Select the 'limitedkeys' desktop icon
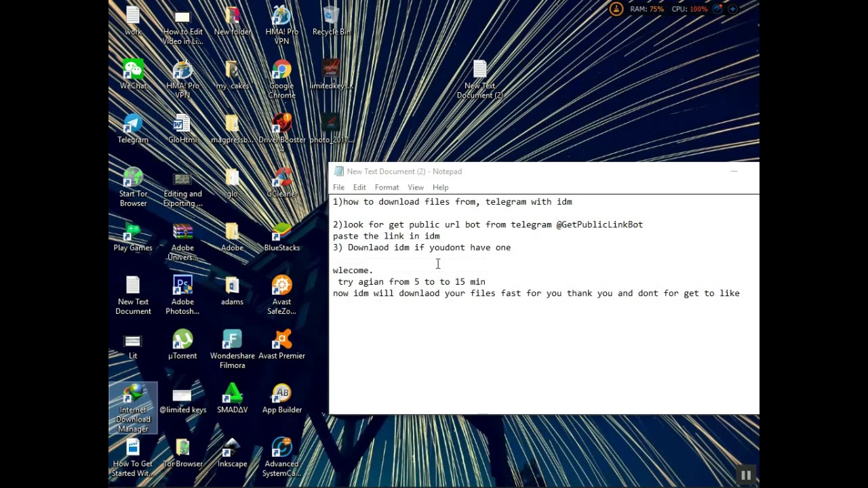The image size is (868, 488). [x=331, y=75]
